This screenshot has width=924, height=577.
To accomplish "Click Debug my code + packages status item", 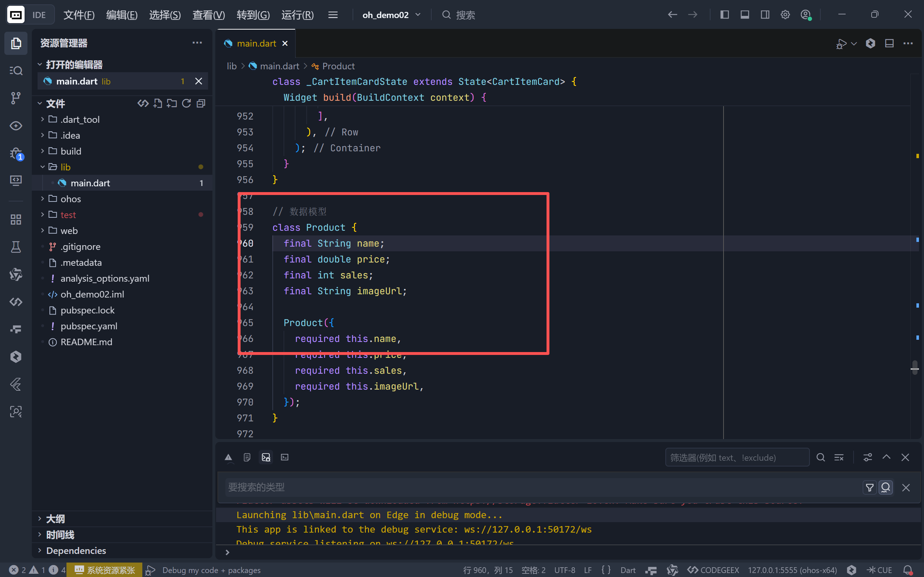I will tap(211, 570).
